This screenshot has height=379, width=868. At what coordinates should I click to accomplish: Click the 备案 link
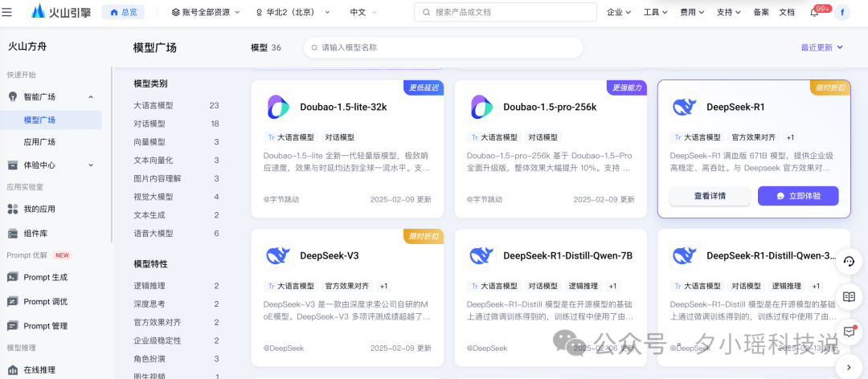point(761,11)
